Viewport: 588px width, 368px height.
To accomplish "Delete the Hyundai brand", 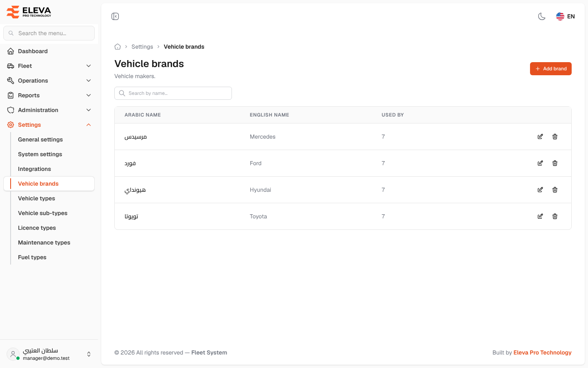I will 555,190.
